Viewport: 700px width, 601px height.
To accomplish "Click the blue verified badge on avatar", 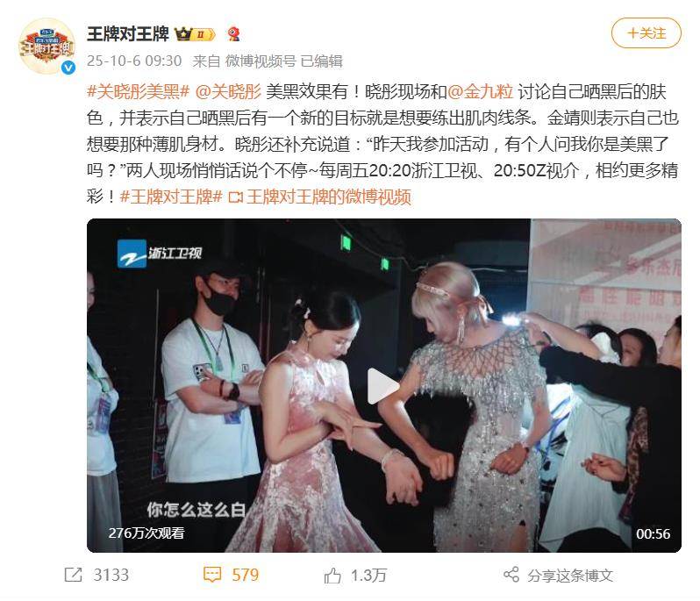I will pos(68,68).
